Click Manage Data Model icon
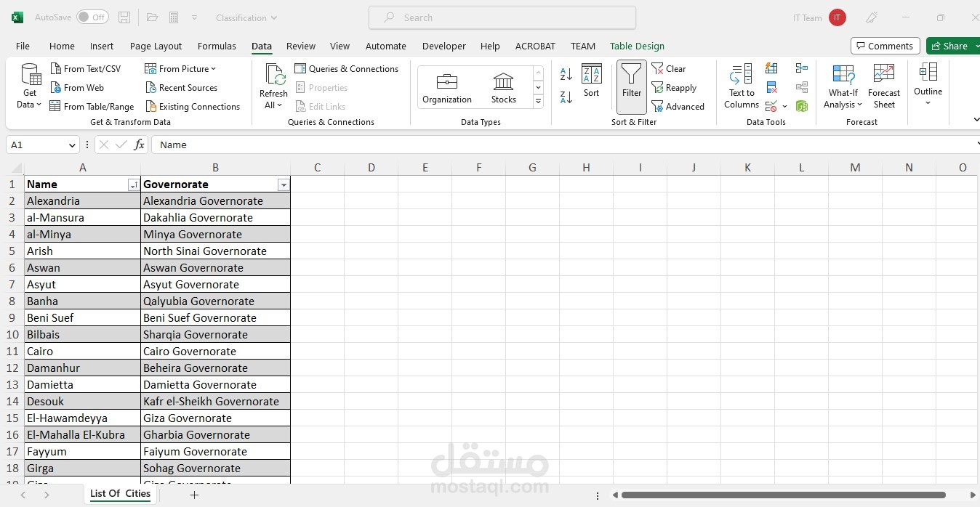This screenshot has height=507, width=980. pos(802,106)
